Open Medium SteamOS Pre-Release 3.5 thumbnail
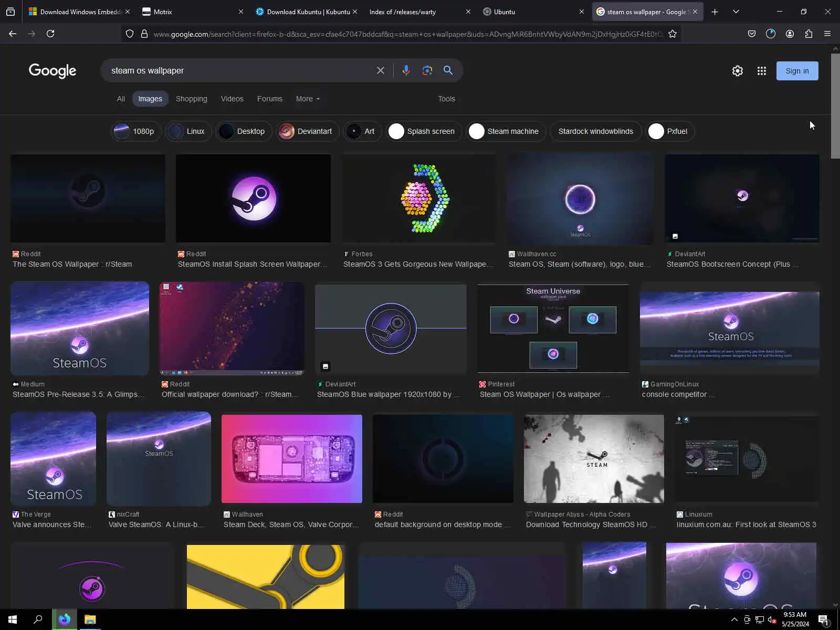 point(80,329)
